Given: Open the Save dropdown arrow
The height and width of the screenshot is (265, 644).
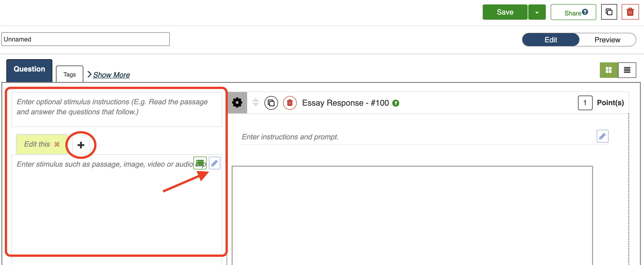Looking at the screenshot, I should click(x=537, y=12).
